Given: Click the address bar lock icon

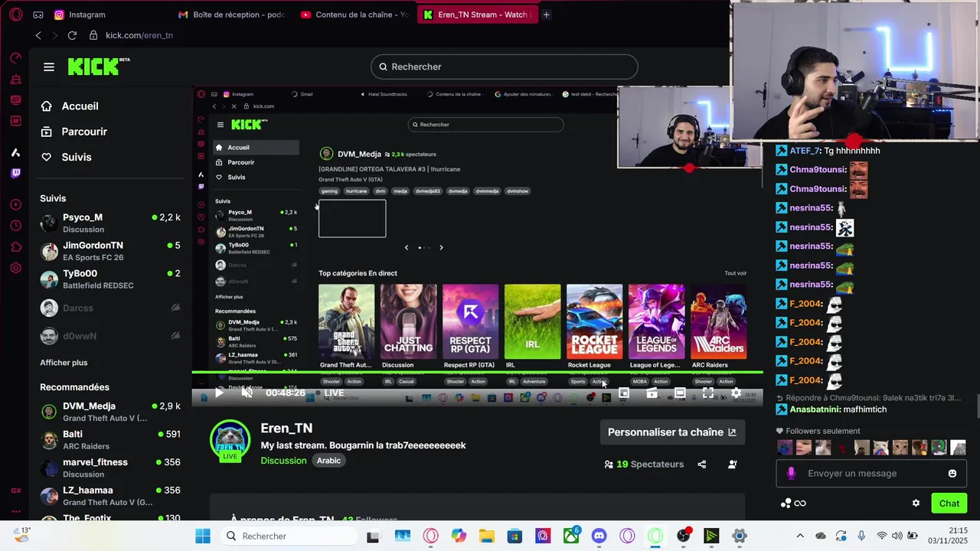Looking at the screenshot, I should point(93,35).
